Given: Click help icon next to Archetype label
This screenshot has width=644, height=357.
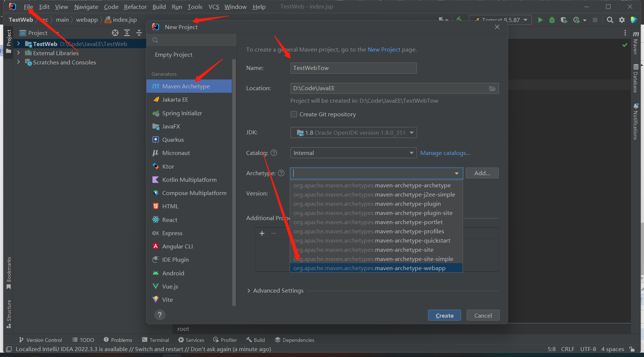Looking at the screenshot, I should click(x=281, y=173).
